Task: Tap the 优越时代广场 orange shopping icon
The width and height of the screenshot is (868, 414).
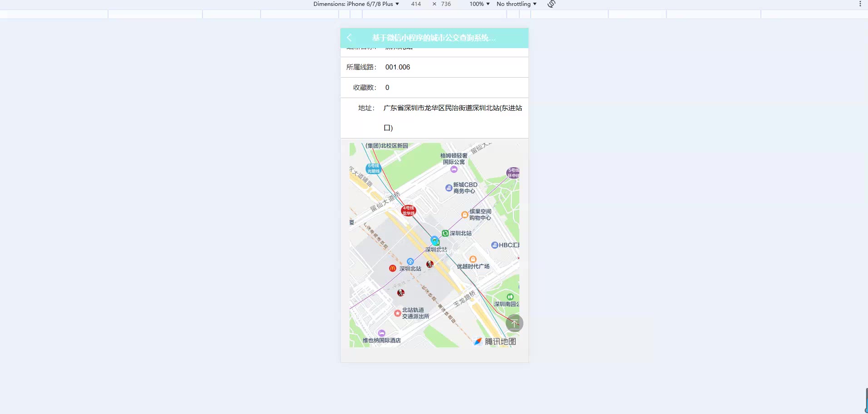Action: [x=473, y=259]
